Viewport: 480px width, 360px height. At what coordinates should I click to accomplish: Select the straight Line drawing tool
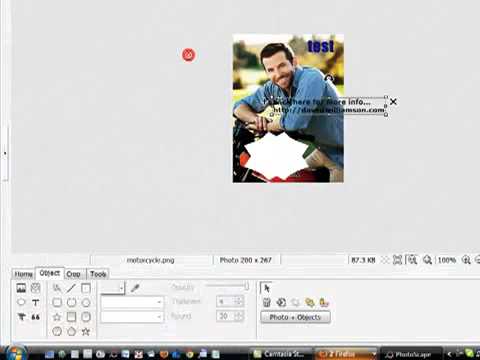click(71, 288)
